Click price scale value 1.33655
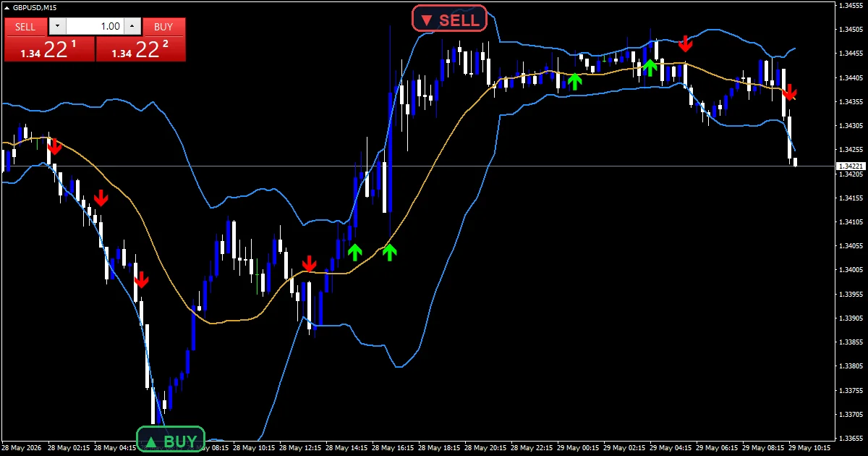The width and height of the screenshot is (868, 456). (851, 439)
